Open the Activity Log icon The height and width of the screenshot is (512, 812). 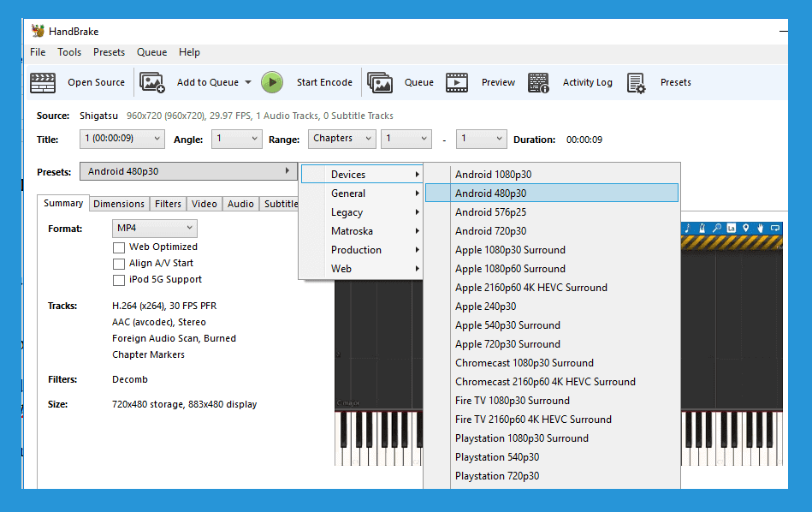538,82
